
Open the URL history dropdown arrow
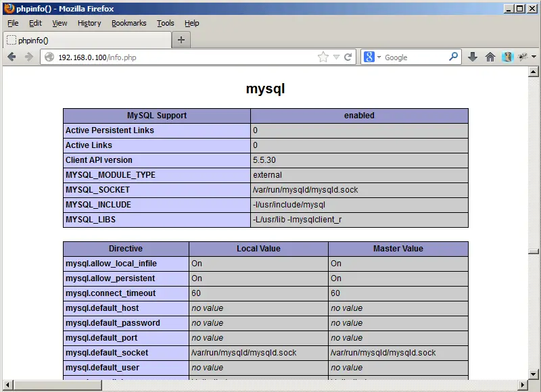(336, 57)
